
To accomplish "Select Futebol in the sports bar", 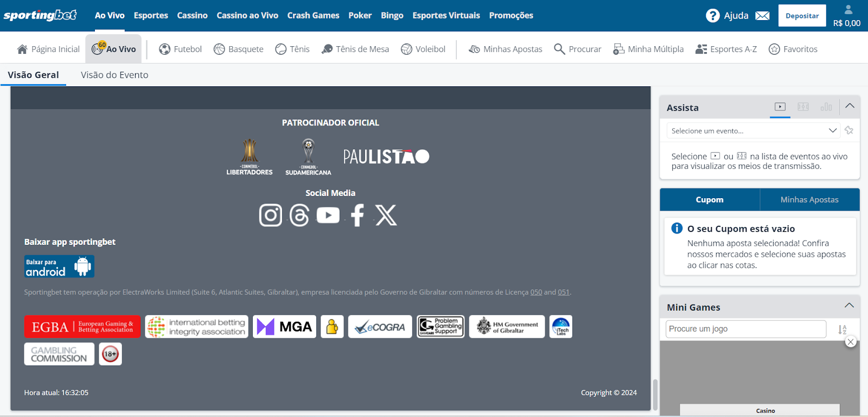I will [x=180, y=49].
